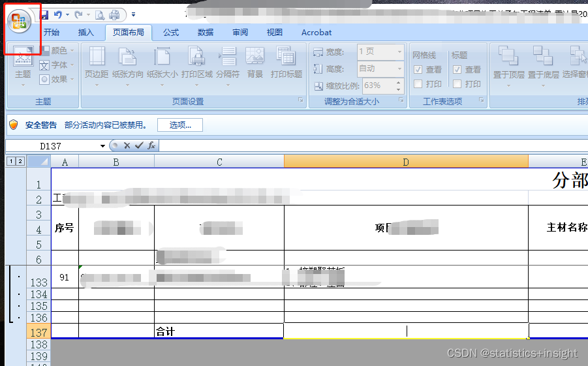Click 置于顶层 bring to front
Screen dimensions: 588x366
tap(508, 67)
